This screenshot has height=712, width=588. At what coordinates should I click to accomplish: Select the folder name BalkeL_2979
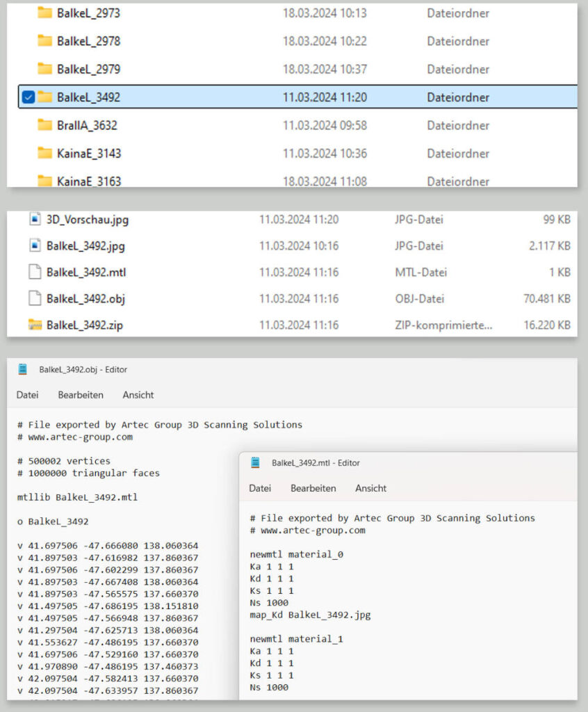tap(88, 70)
